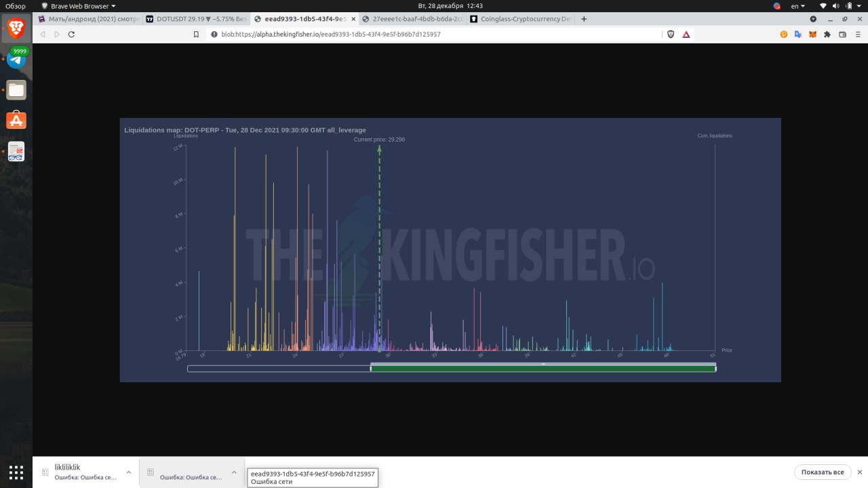
Task: Open the 'en' keyboard layout menu
Action: [x=797, y=5]
